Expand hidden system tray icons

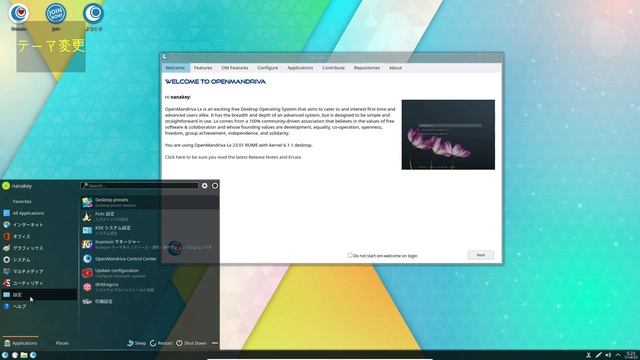(x=618, y=356)
